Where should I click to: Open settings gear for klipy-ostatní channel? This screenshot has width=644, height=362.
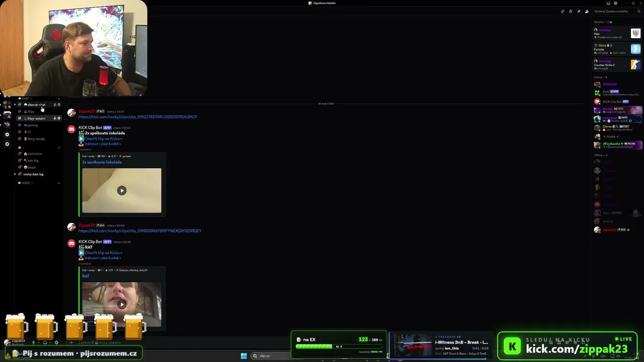59,118
